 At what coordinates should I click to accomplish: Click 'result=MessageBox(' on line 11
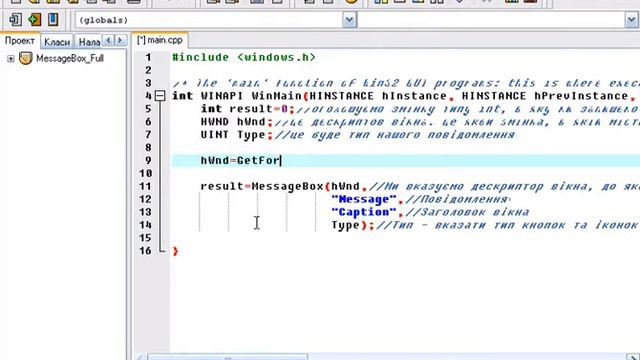point(265,186)
